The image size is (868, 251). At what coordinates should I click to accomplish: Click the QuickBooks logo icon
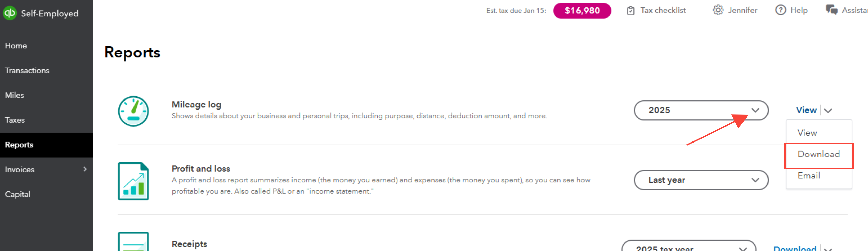click(10, 13)
